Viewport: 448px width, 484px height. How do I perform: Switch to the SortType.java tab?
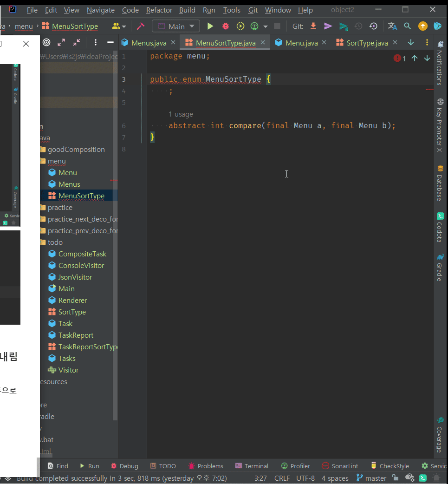367,43
